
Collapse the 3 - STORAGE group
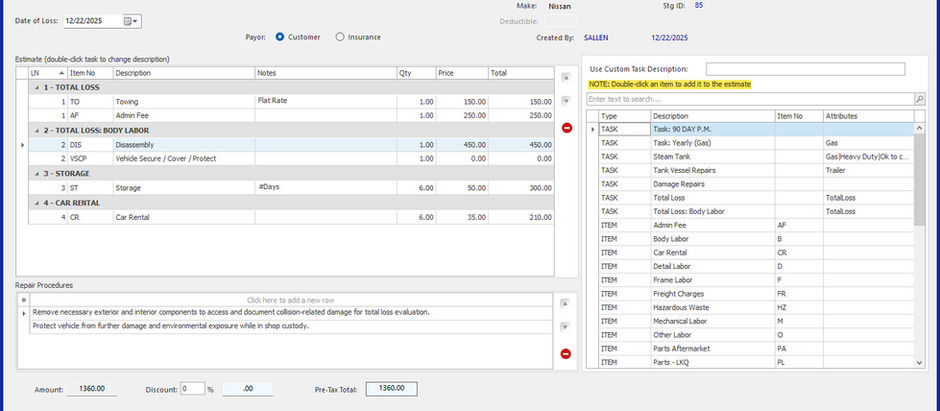(x=35, y=173)
